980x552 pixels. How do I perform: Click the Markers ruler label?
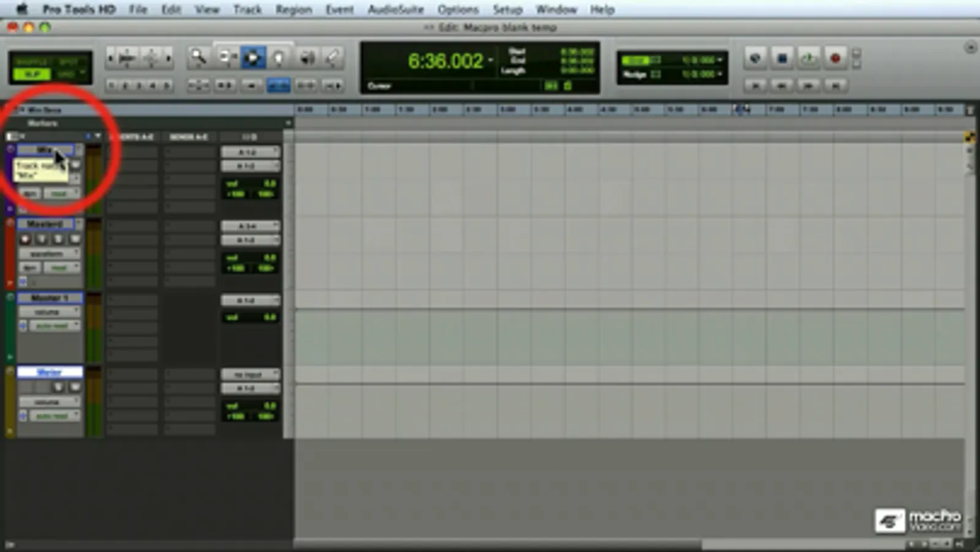(42, 123)
